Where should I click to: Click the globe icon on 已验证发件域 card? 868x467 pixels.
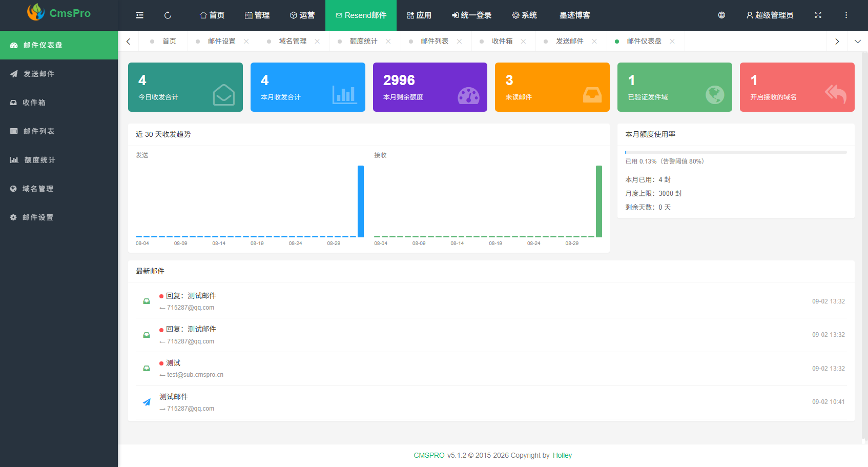point(715,95)
